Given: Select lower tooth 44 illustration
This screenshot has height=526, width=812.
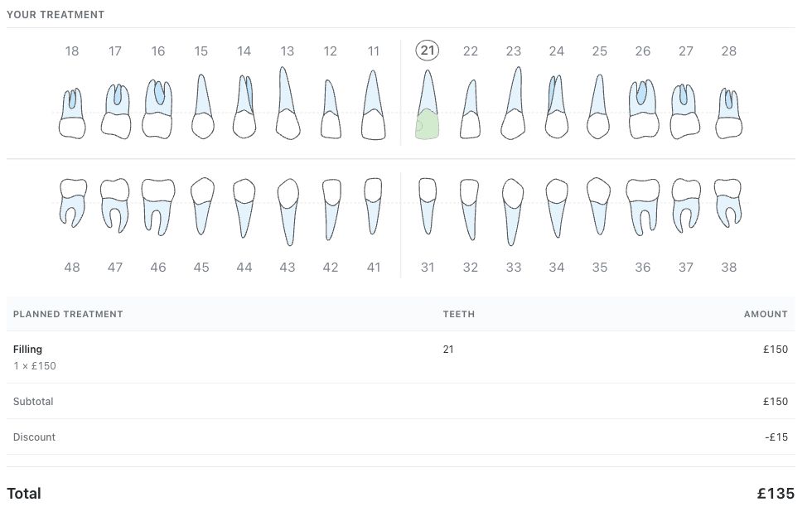Looking at the screenshot, I should pos(244,208).
